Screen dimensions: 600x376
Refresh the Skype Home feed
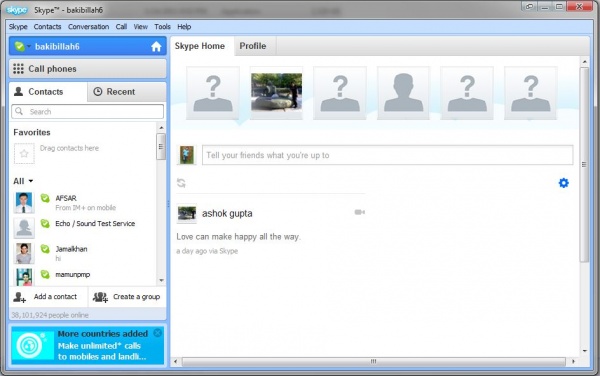coord(181,183)
